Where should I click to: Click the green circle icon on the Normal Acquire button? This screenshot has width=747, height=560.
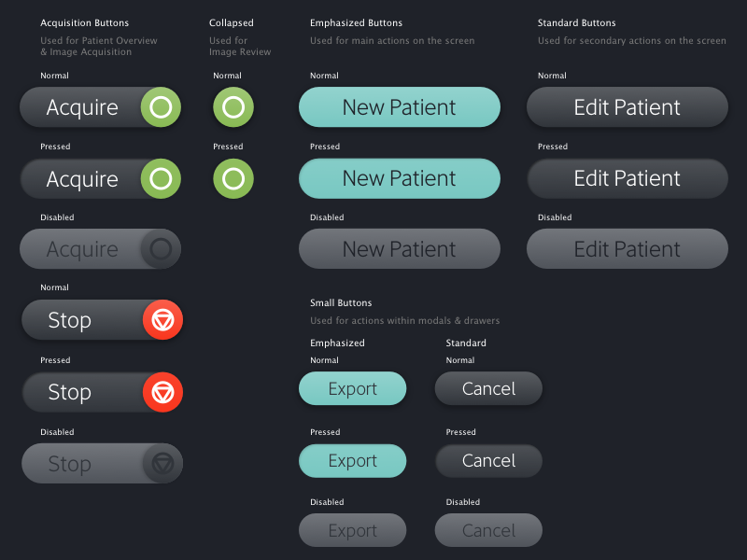[x=161, y=107]
